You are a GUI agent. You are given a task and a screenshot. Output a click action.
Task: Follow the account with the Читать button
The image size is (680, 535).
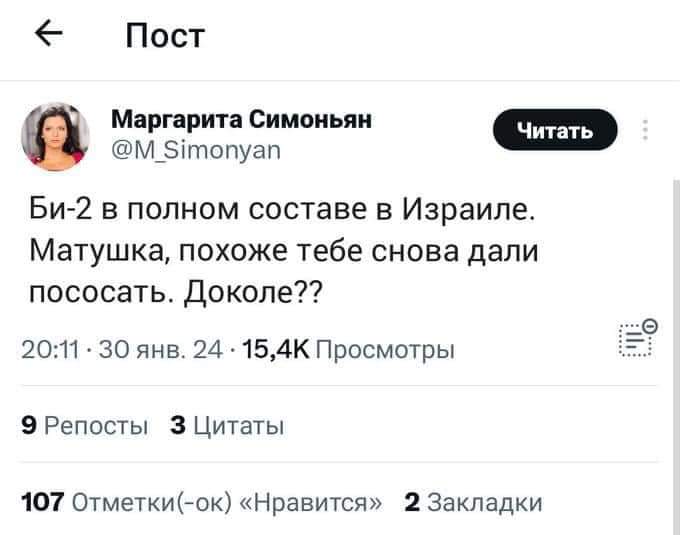pyautogui.click(x=555, y=130)
